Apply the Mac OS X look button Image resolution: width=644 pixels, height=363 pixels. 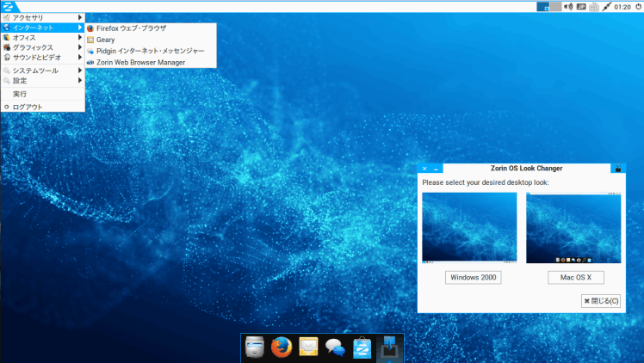[x=576, y=277]
